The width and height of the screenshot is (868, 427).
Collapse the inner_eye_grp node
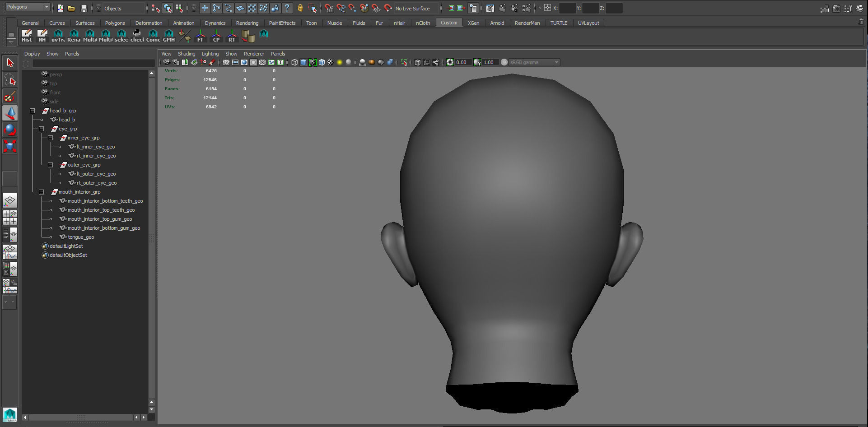[50, 138]
